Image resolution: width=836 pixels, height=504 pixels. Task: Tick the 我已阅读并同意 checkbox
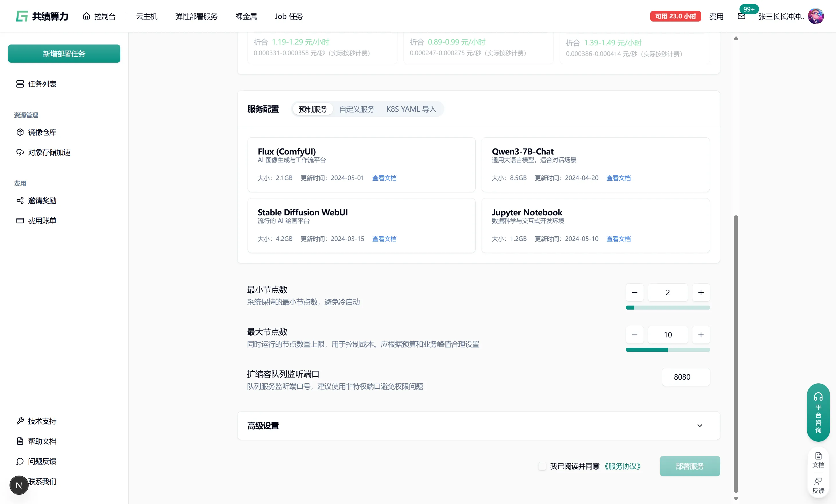(x=542, y=466)
